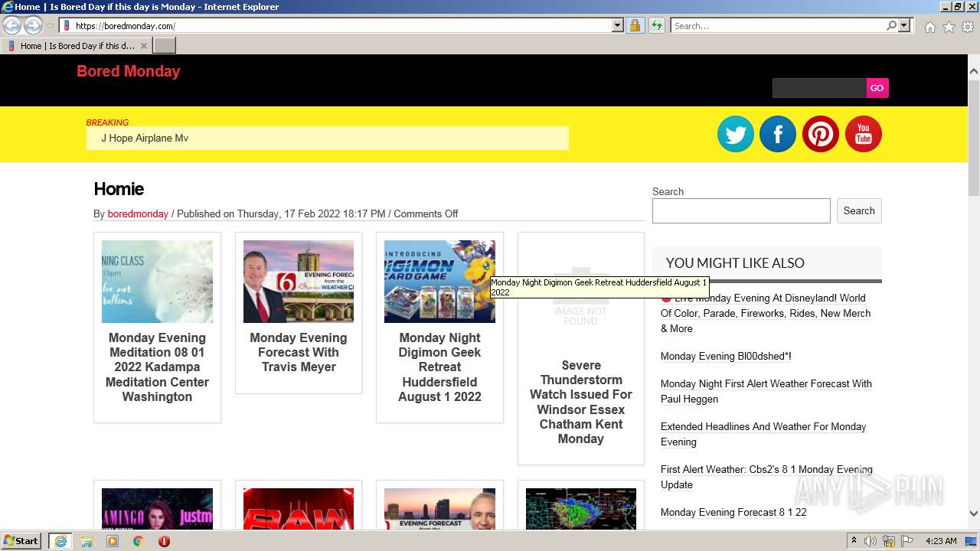Open Severe Thunderstorm Watch Windsor Essex title
Image resolution: width=980 pixels, height=551 pixels.
(581, 402)
